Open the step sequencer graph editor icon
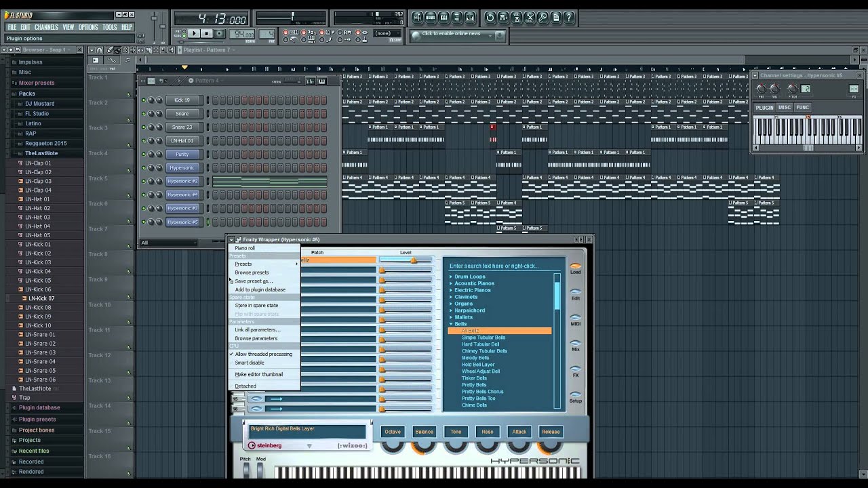 pyautogui.click(x=311, y=81)
